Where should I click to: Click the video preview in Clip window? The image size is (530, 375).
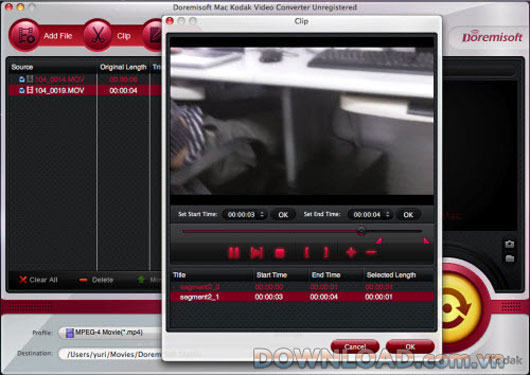pyautogui.click(x=302, y=121)
